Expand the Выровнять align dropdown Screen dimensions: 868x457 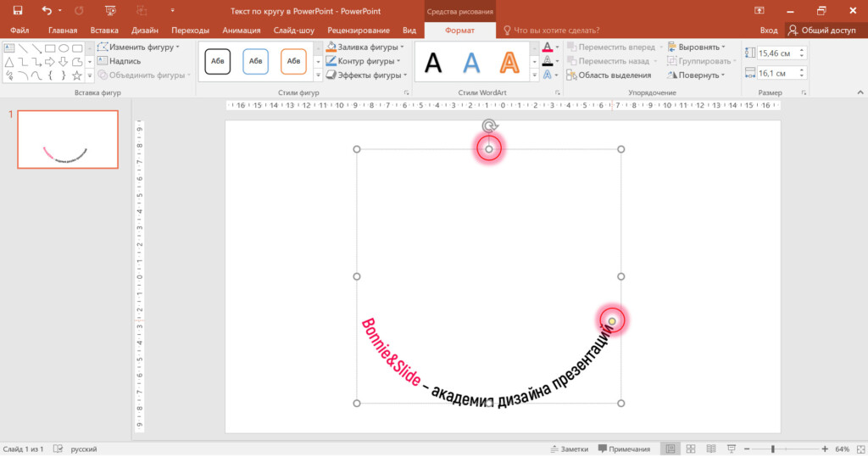coord(697,47)
